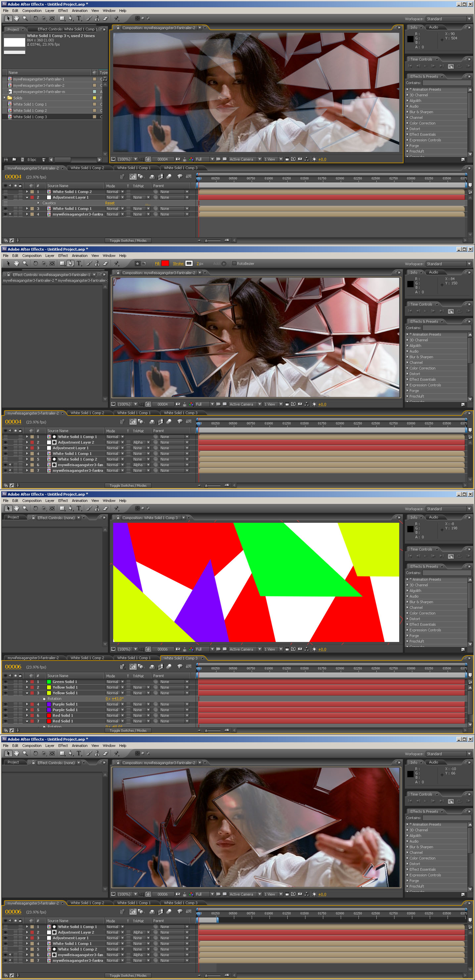Screen dimensions: 475x980
Task: Expand the Caustics effect row
Action: (38, 203)
